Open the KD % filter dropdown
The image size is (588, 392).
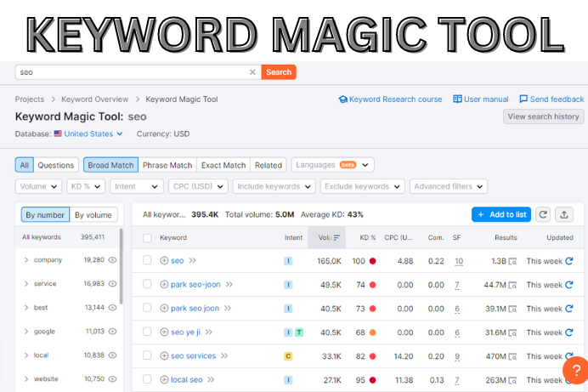(x=85, y=186)
